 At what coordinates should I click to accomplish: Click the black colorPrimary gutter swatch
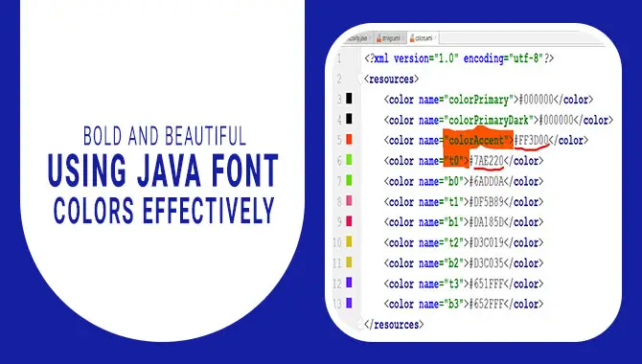(349, 99)
